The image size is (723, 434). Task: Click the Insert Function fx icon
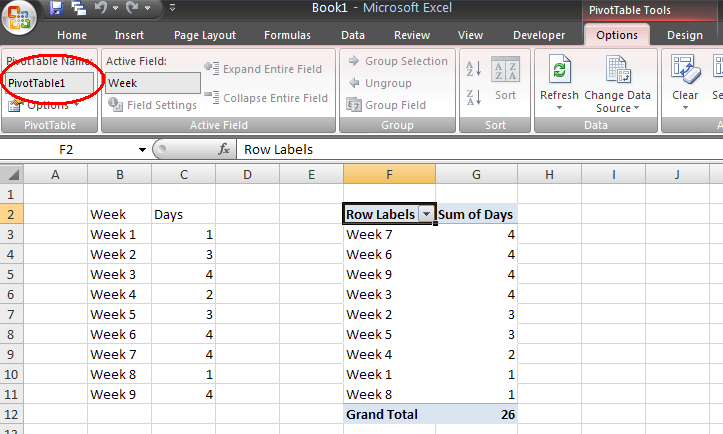pos(225,150)
